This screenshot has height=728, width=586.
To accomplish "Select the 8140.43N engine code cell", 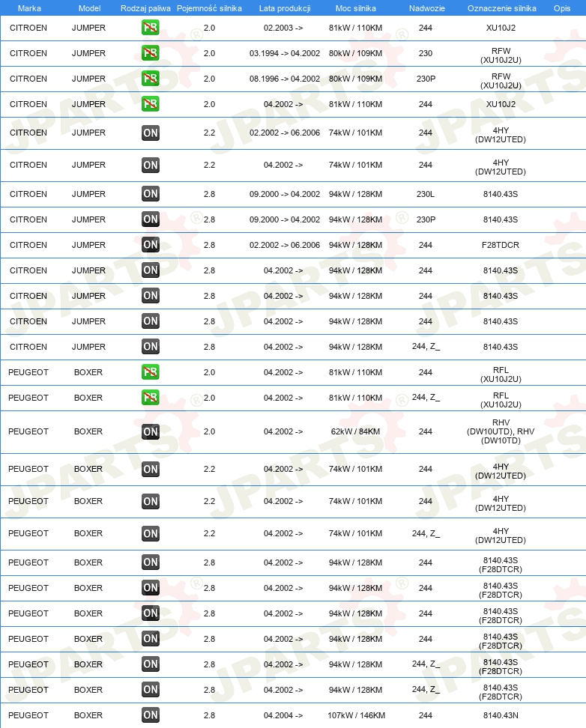I will tap(501, 715).
